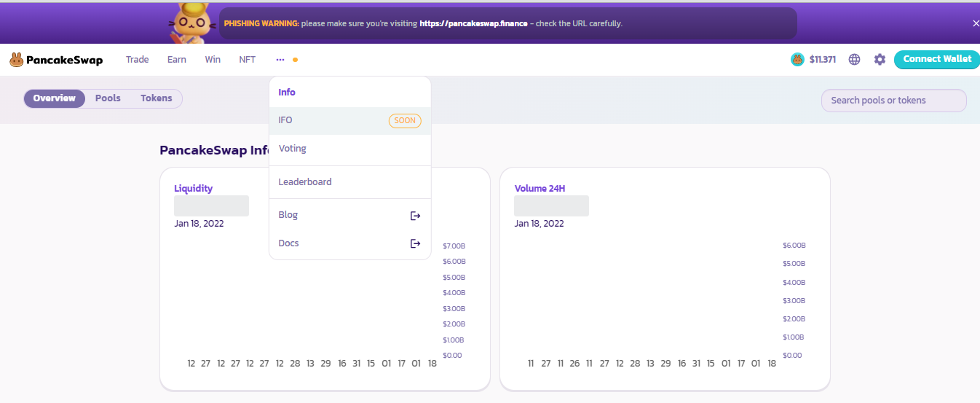Open the Win menu

point(213,60)
